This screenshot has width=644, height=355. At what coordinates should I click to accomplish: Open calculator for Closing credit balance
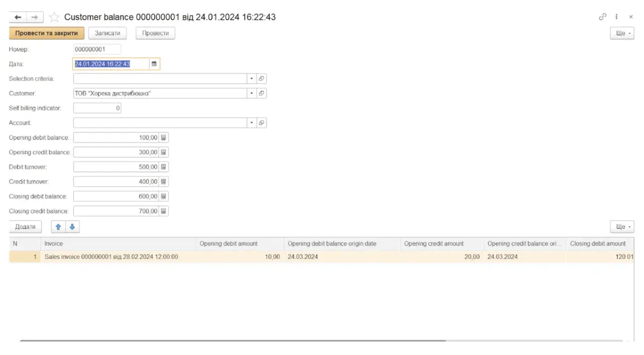164,211
